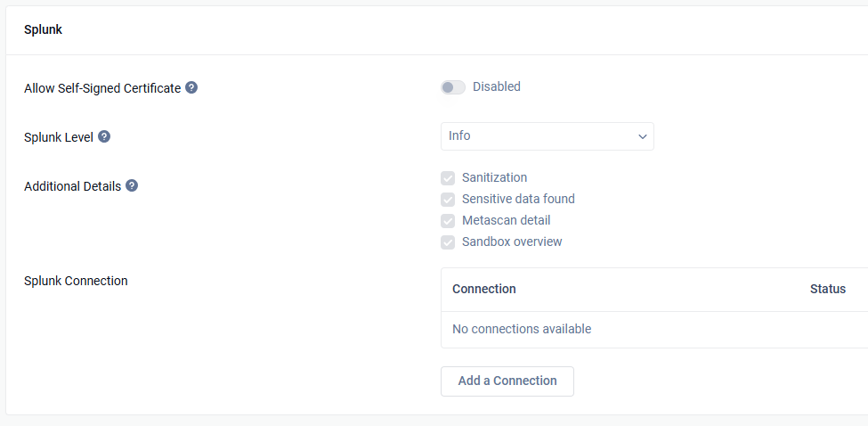This screenshot has width=868, height=426.
Task: Toggle the Sensitive data found checkbox
Action: click(448, 200)
